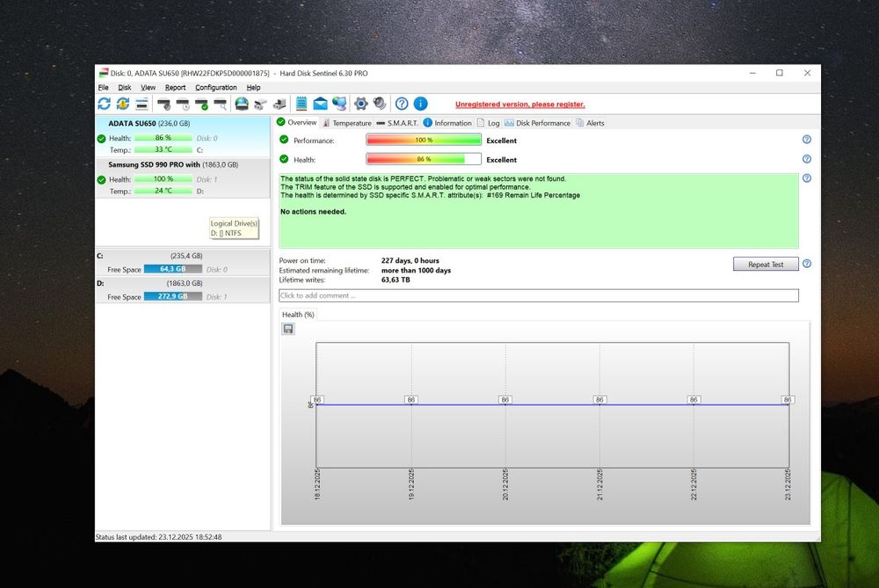Click the disk icon with green checkmark
The width and height of the screenshot is (879, 588).
(202, 104)
